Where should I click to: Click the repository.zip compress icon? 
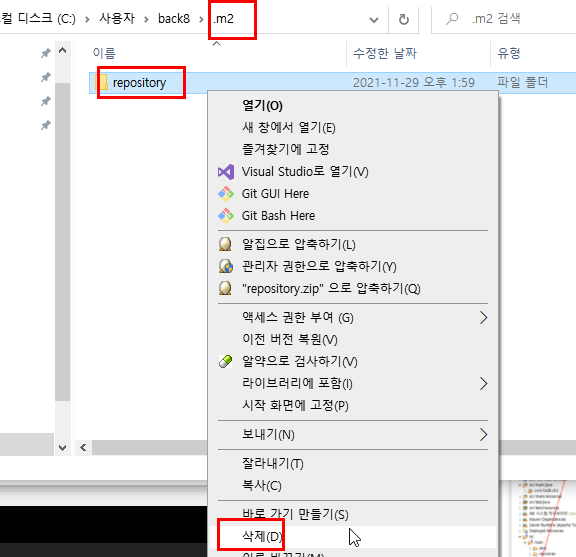[225, 288]
